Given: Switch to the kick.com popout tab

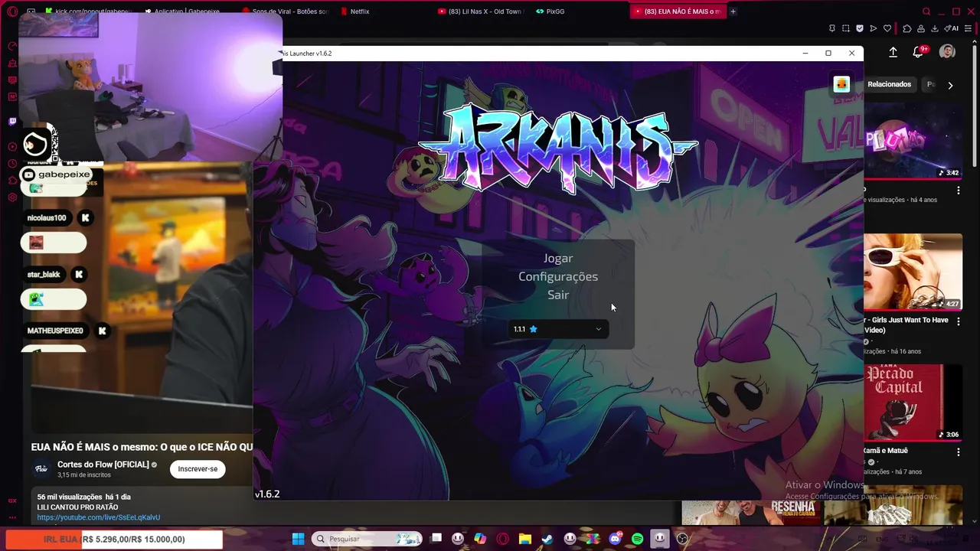Looking at the screenshot, I should (x=88, y=11).
